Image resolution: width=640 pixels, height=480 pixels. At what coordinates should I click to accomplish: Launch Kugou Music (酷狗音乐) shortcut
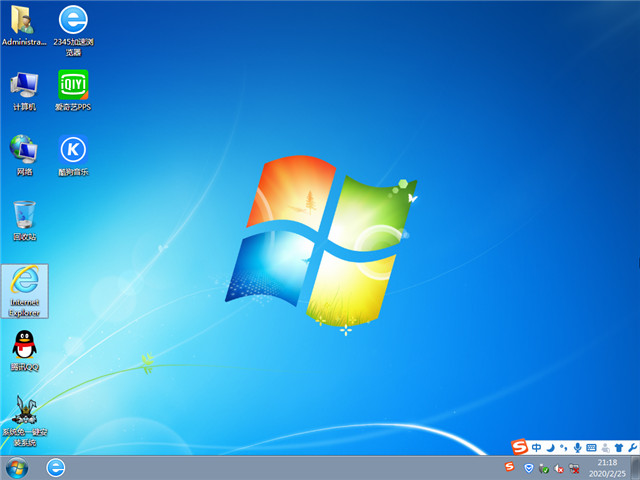pyautogui.click(x=73, y=156)
